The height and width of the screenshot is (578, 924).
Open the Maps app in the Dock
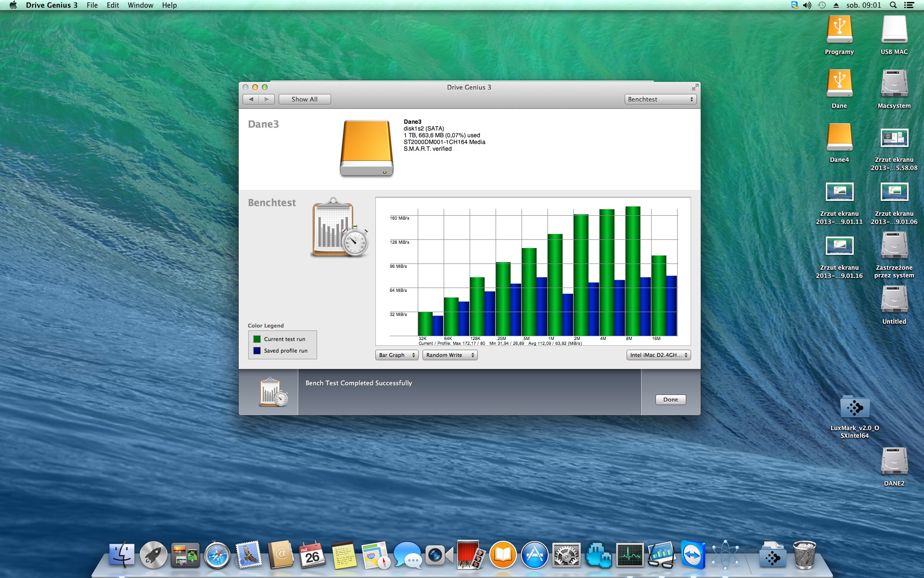coord(376,555)
